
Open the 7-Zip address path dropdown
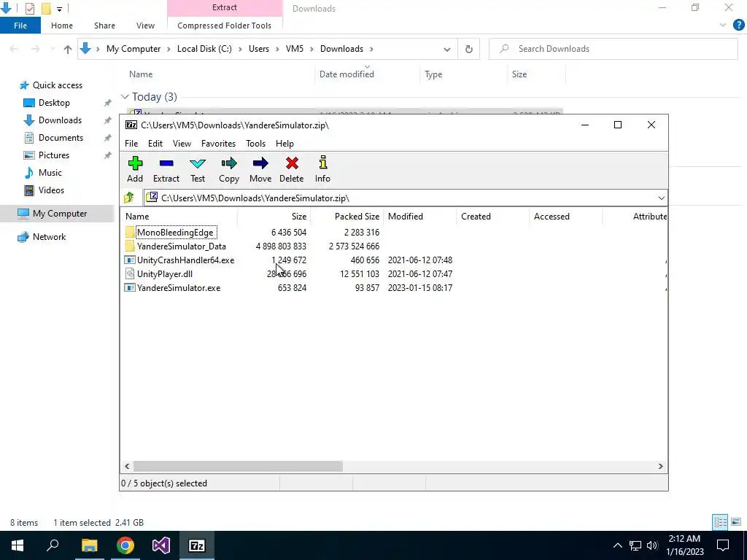click(661, 198)
